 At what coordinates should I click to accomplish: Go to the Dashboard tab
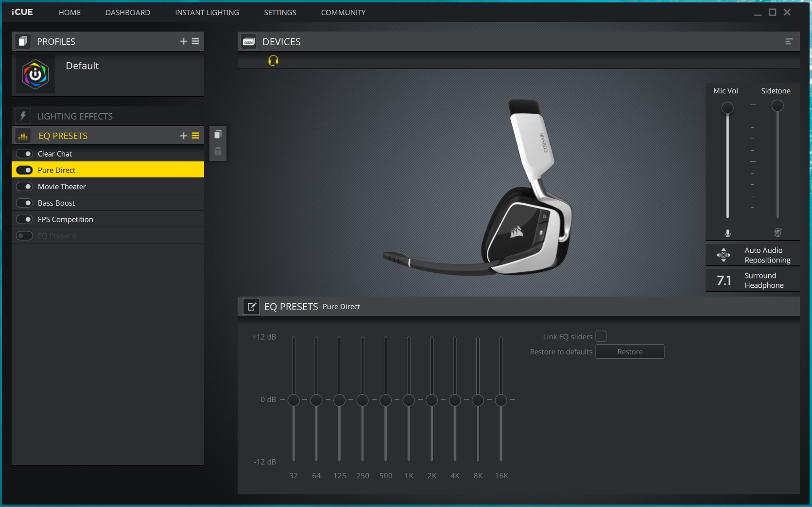(x=128, y=12)
